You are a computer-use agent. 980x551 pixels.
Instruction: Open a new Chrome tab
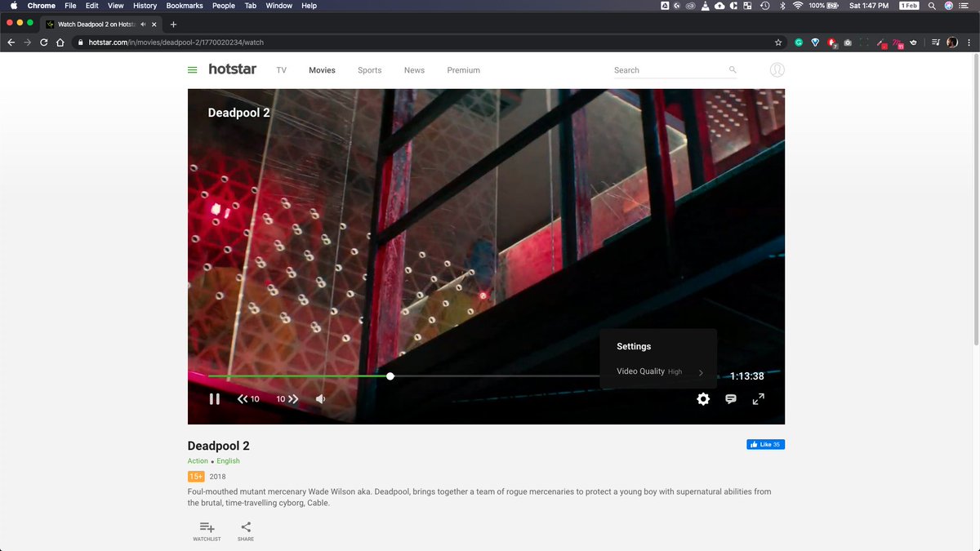[x=173, y=24]
